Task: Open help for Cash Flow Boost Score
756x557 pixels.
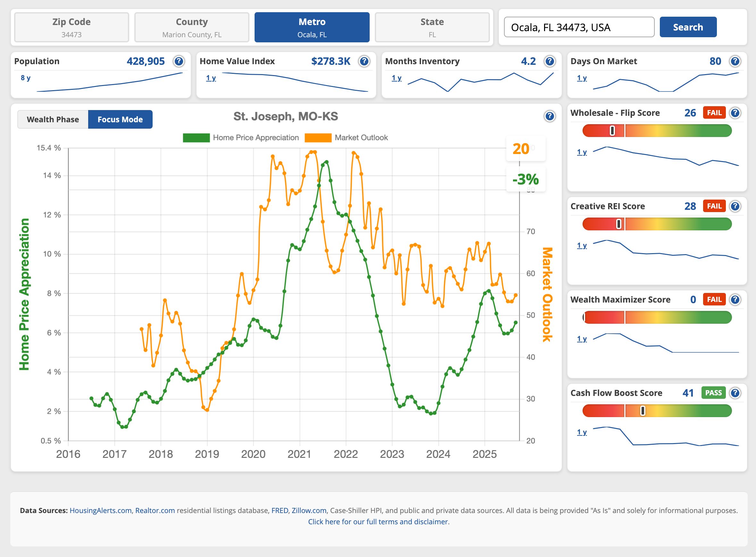Action: [x=735, y=393]
